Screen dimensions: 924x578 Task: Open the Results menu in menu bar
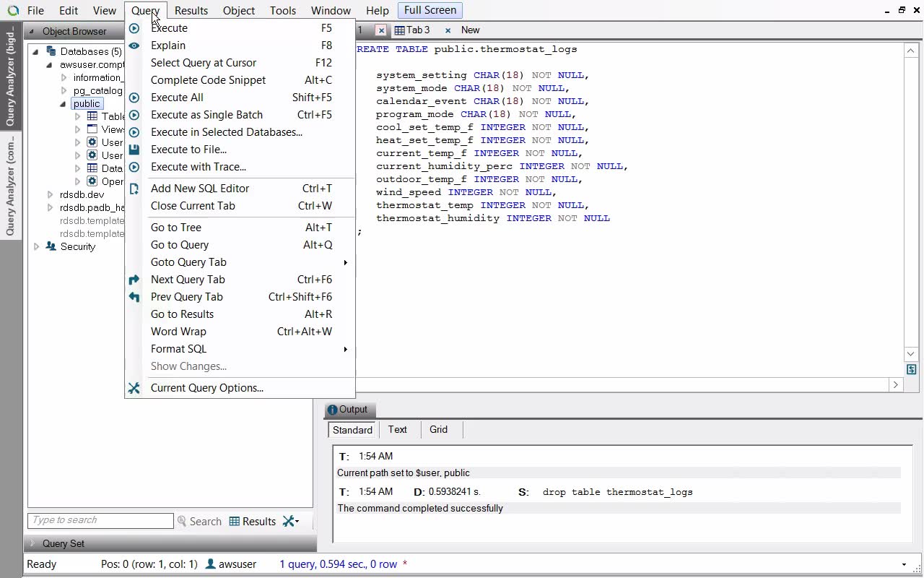click(191, 11)
